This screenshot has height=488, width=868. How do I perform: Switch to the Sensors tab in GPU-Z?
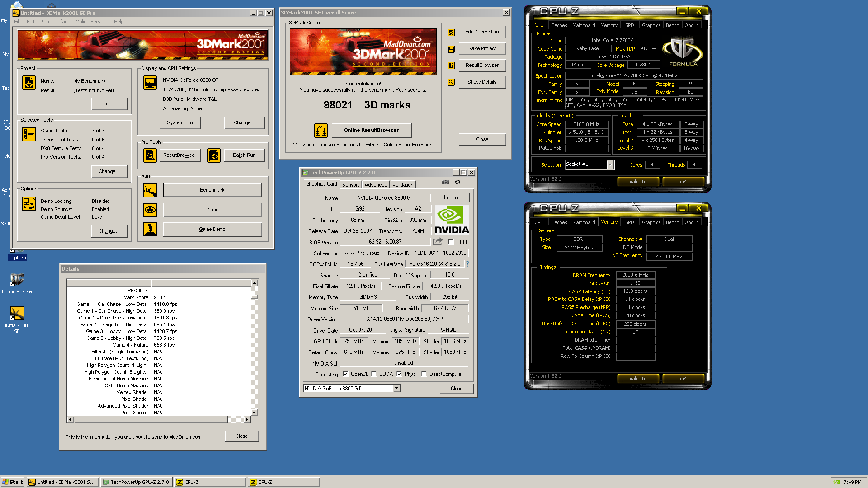pos(351,185)
